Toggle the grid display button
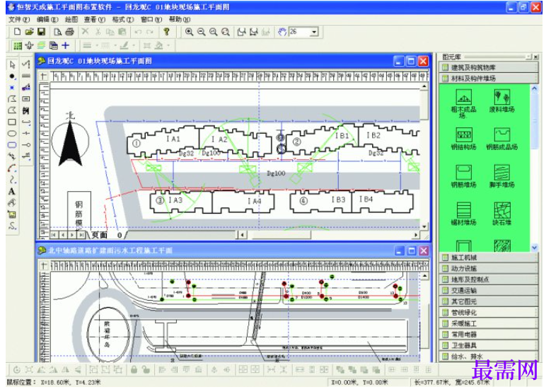Screen dimensions: 551x392 pyautogui.click(x=17, y=46)
